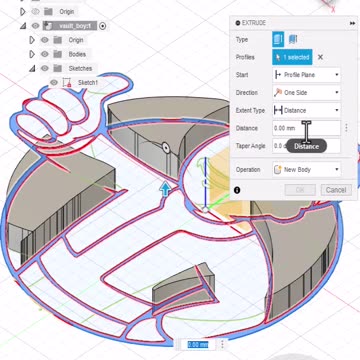Toggle visibility of Sketch1

click(x=54, y=82)
